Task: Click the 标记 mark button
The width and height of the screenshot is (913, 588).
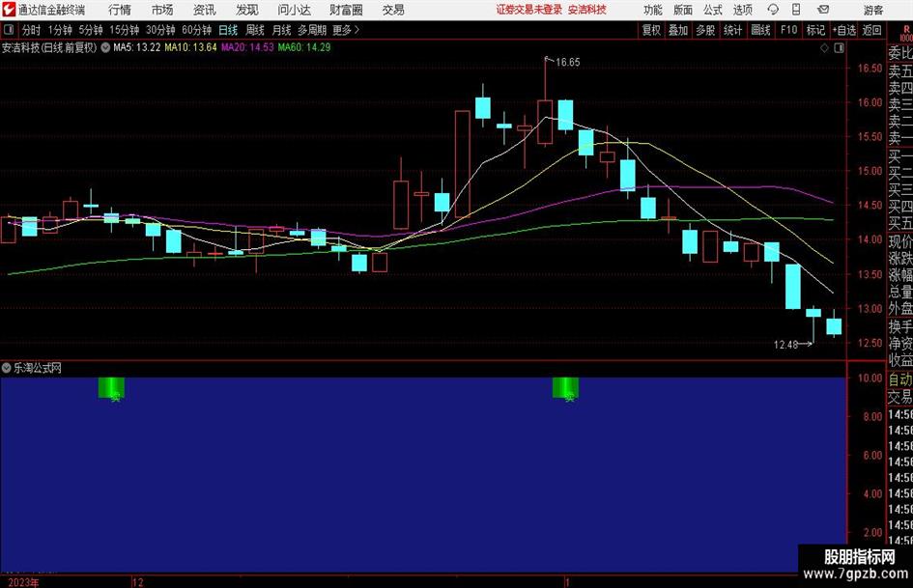Action: coord(815,30)
